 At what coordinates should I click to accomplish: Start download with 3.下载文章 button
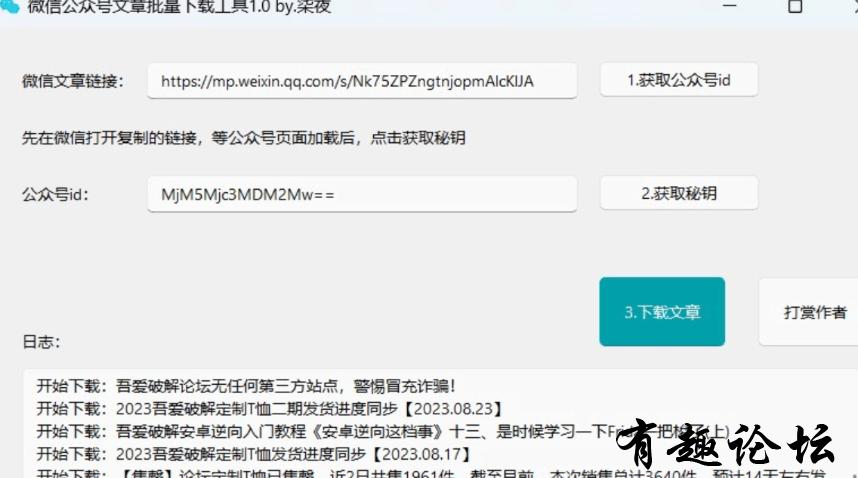point(662,312)
